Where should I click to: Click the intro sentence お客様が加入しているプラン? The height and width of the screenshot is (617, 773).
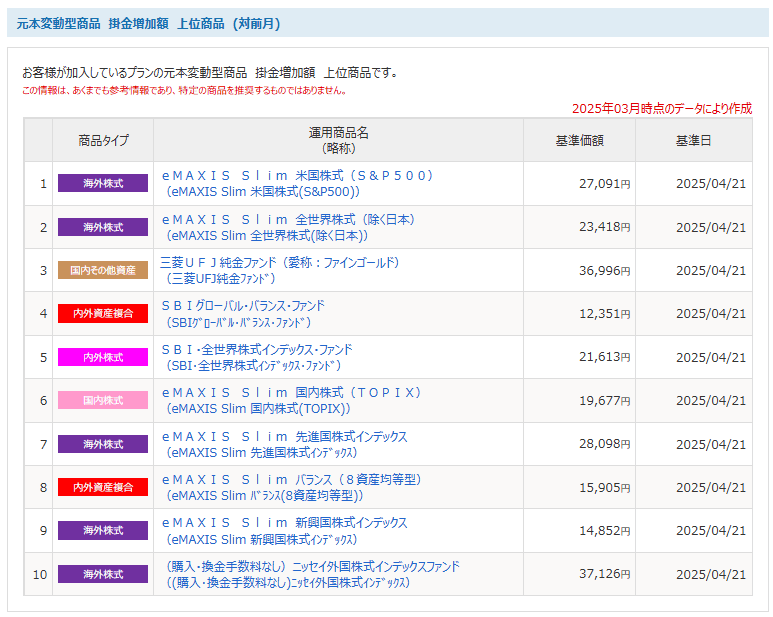point(210,73)
